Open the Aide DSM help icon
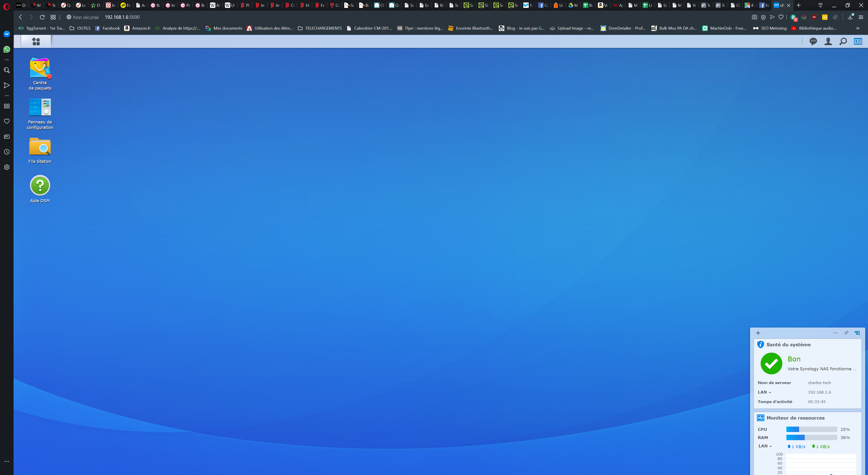Screen dimensions: 868x475 pos(40,185)
